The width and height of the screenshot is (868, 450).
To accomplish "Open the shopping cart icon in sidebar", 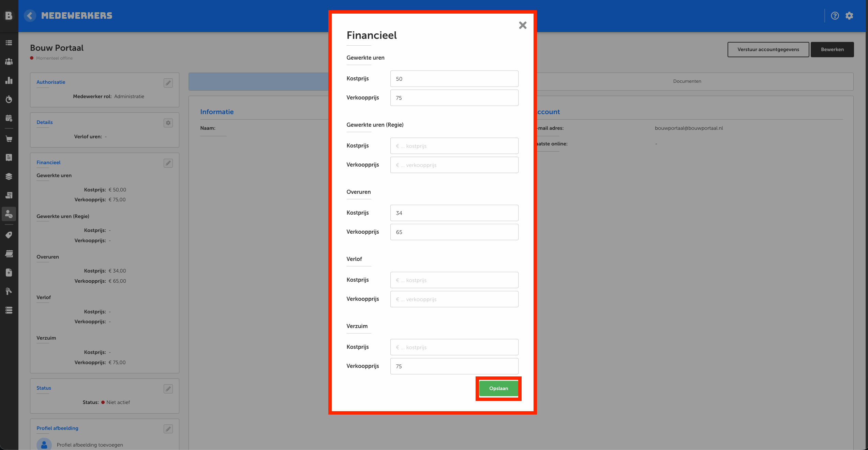I will (9, 139).
